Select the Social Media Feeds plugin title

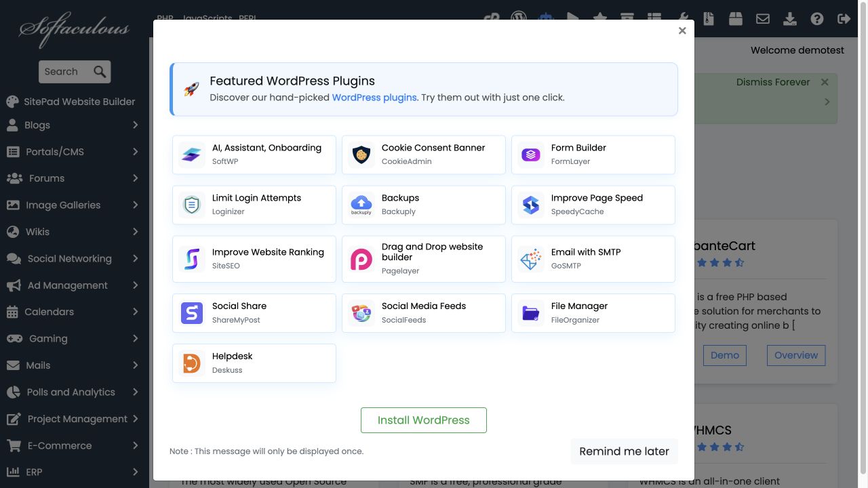424,306
